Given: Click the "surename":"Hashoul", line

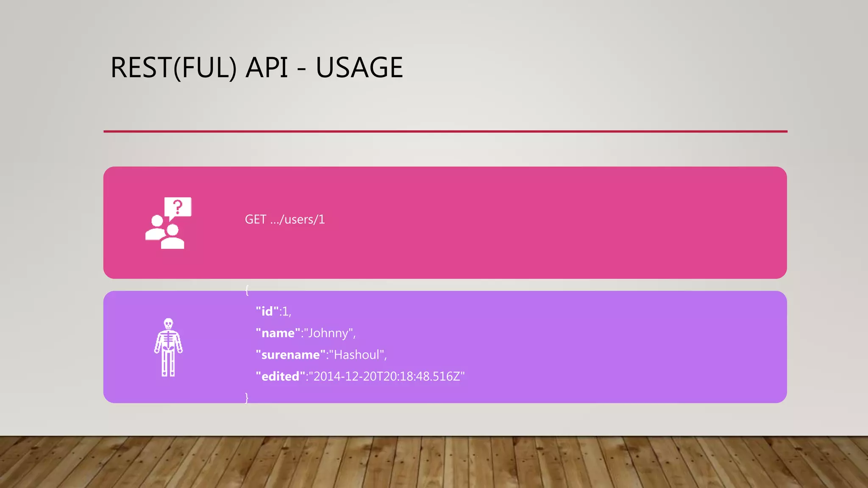Looking at the screenshot, I should (x=321, y=355).
